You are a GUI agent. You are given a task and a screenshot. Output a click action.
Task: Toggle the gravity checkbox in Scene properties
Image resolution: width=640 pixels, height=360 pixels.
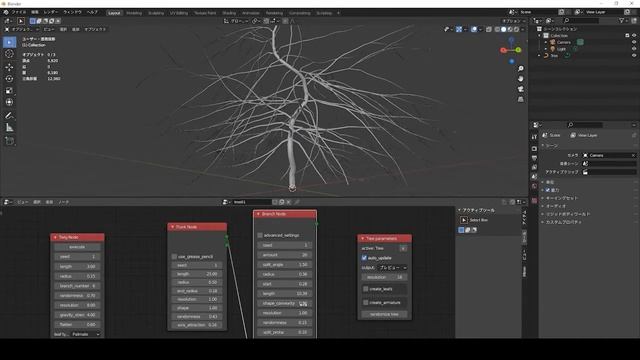click(x=548, y=190)
